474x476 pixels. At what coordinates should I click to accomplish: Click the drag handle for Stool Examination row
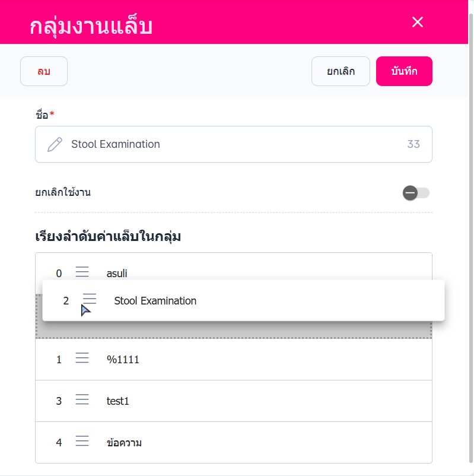(90, 300)
